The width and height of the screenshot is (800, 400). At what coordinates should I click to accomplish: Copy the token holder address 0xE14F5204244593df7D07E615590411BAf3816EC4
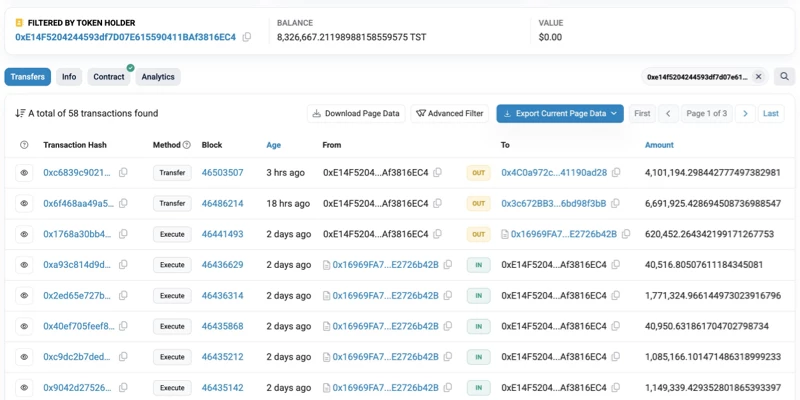click(x=246, y=37)
